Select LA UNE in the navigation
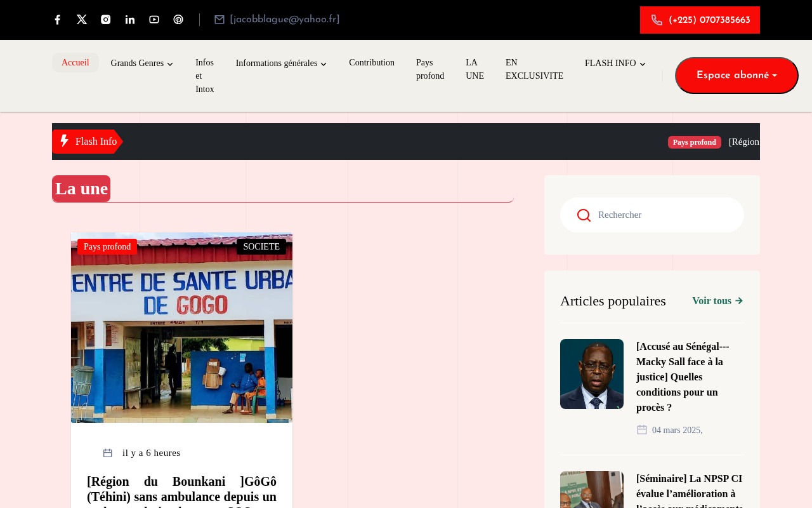 [475, 69]
